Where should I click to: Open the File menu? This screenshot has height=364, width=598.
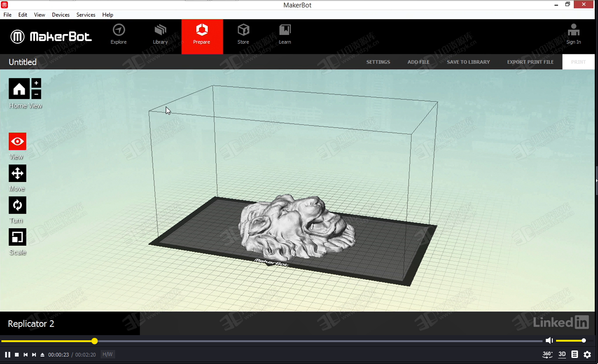pyautogui.click(x=7, y=15)
